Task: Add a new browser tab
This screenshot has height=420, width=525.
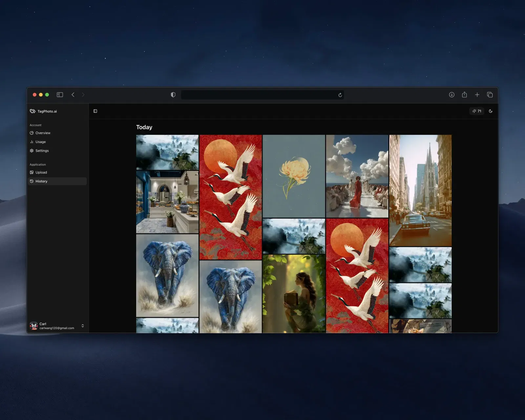Action: pos(477,95)
